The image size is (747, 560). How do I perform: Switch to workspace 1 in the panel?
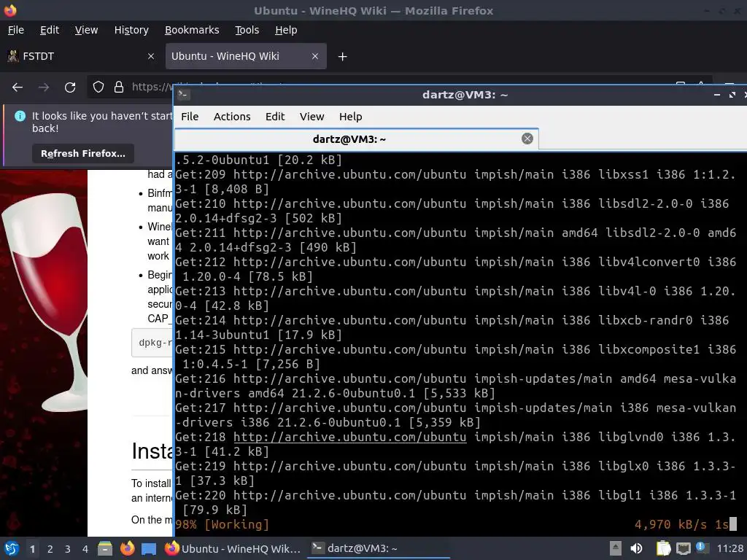[x=32, y=549]
